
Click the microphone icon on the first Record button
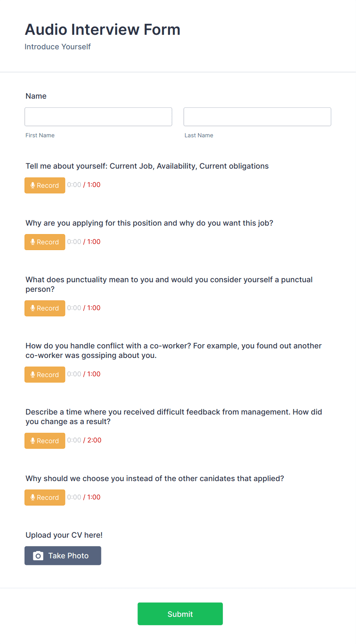pyautogui.click(x=33, y=185)
